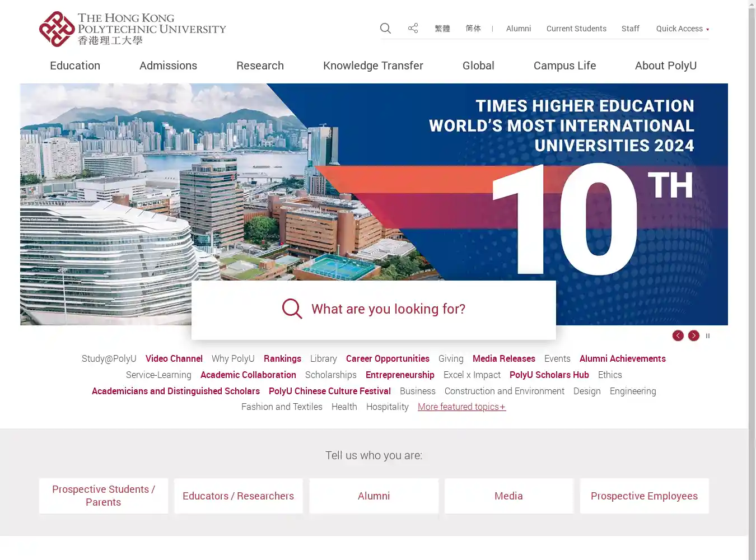Open the Engineering topic

pos(633,391)
